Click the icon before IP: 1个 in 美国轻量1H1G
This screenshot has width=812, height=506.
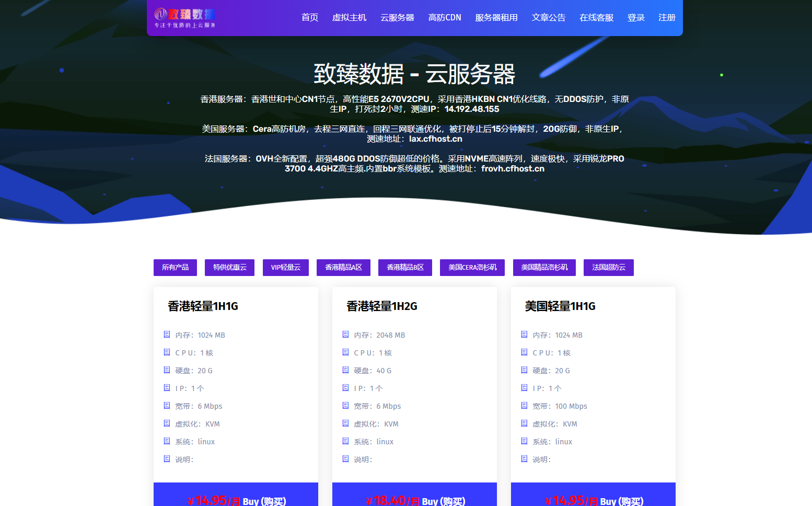click(524, 388)
